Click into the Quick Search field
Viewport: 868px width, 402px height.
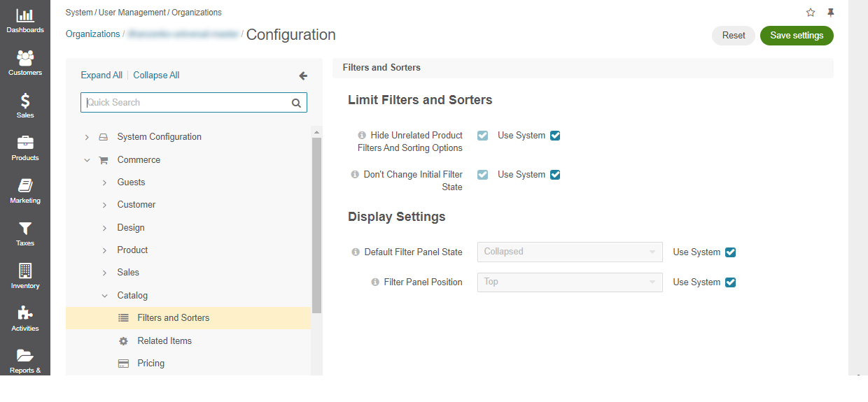[x=194, y=103]
